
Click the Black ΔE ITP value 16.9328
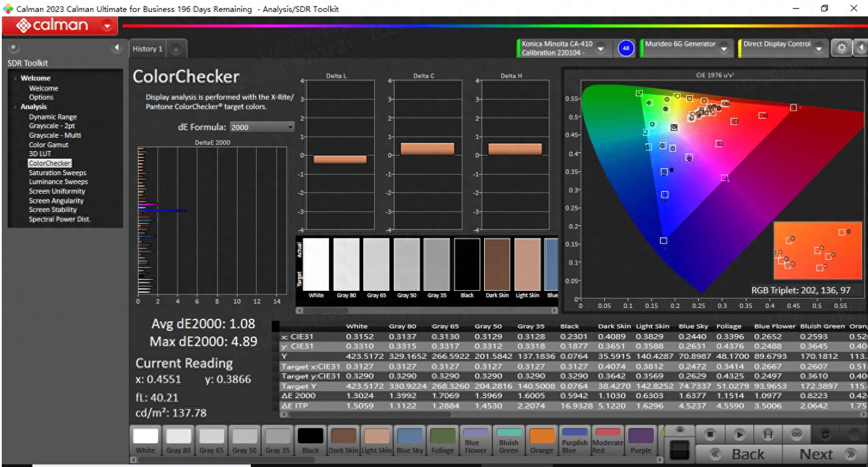574,406
